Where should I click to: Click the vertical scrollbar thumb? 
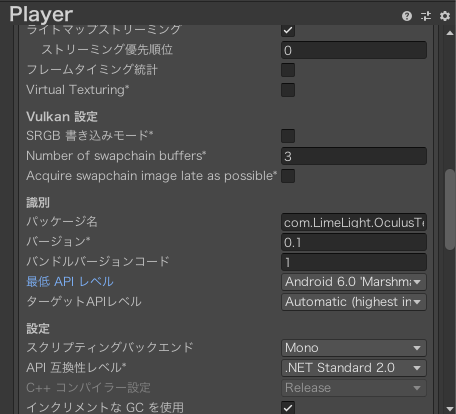[450, 209]
